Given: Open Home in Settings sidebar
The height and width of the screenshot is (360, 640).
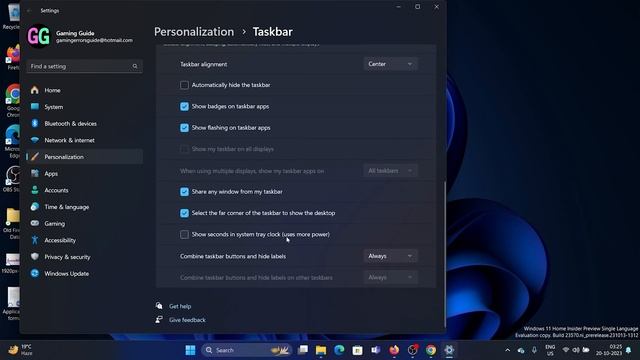Looking at the screenshot, I should pyautogui.click(x=52, y=90).
